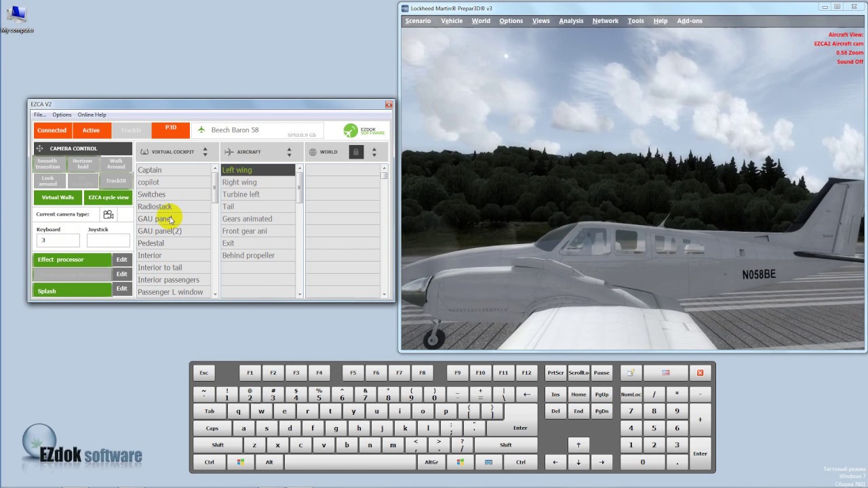
Task: Click Edit next to Effect processor
Action: (122, 260)
